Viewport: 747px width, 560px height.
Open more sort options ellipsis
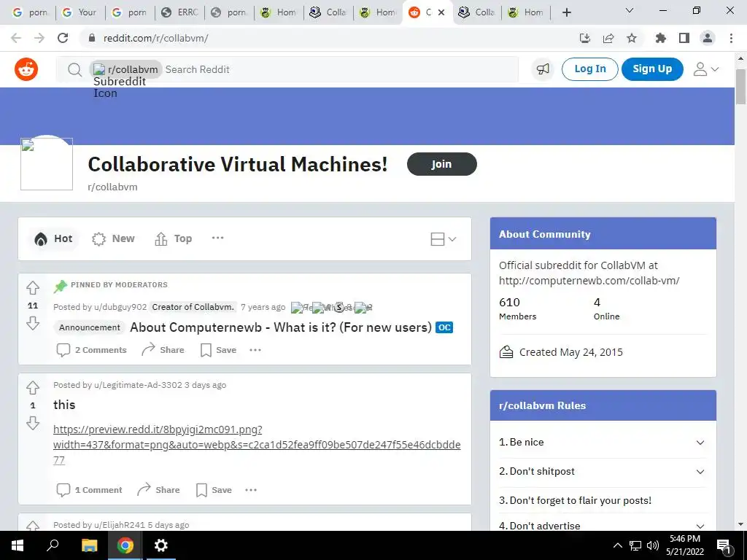click(217, 238)
